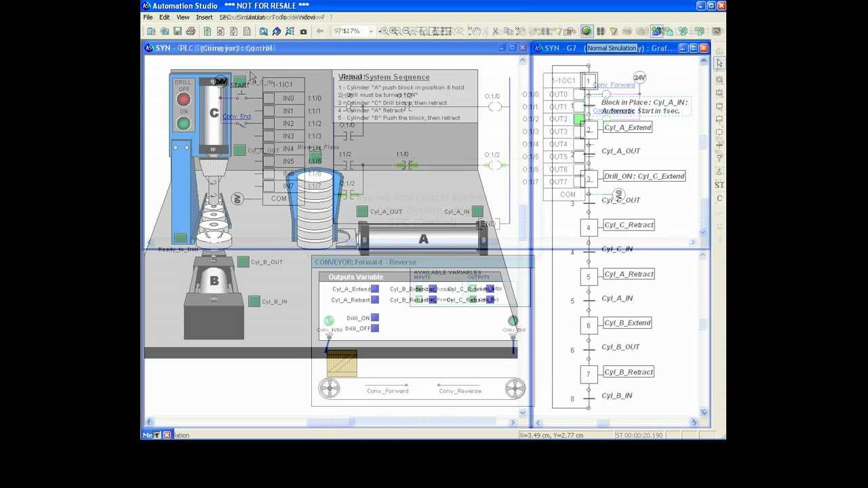The height and width of the screenshot is (488, 868).
Task: Click the IN2 input box on PLC card
Action: [x=269, y=123]
